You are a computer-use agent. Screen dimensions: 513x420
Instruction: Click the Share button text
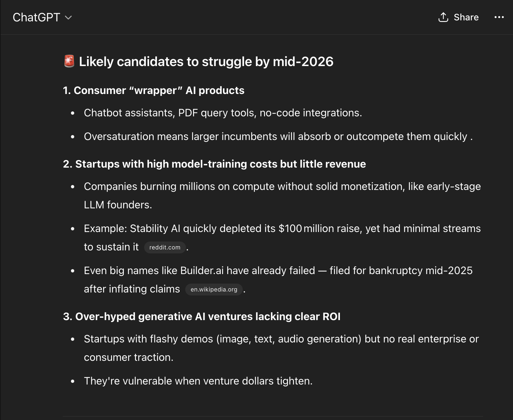[x=466, y=17]
